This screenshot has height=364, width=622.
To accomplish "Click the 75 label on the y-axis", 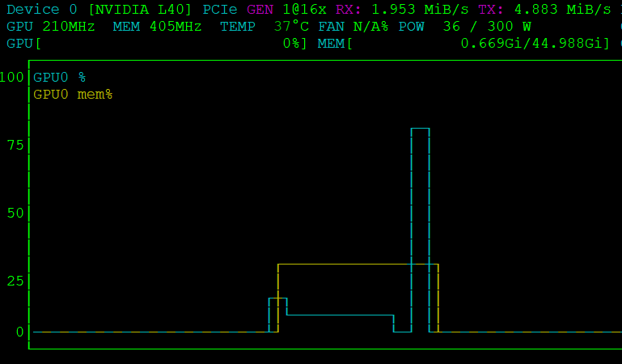I will point(15,146).
